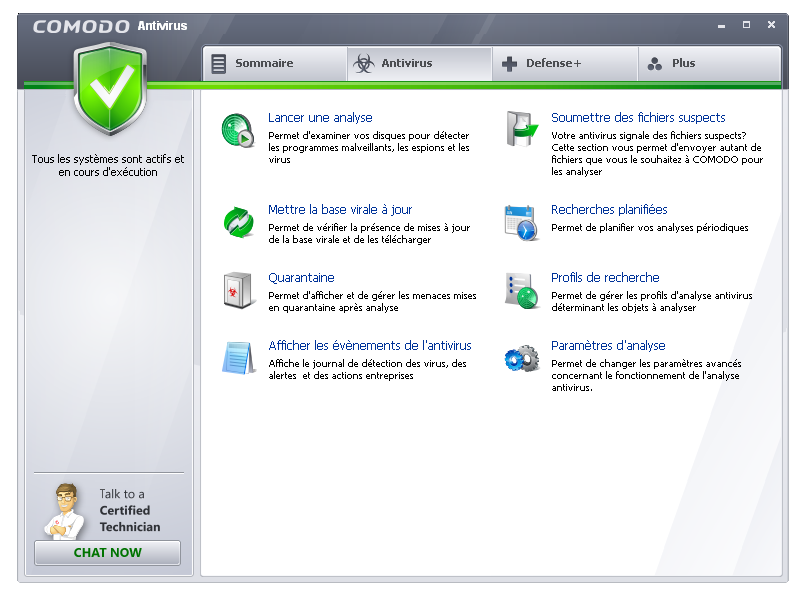This screenshot has width=808, height=607.
Task: Click the blue gears scan settings icon
Action: [x=521, y=359]
